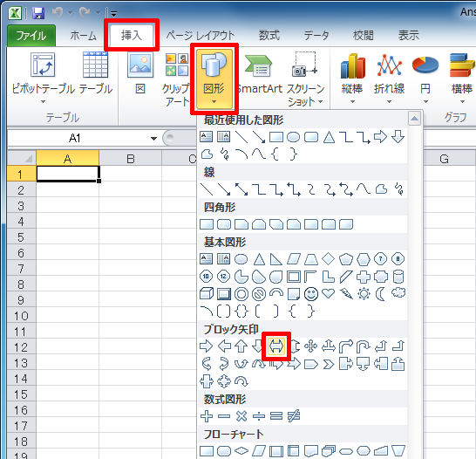Expand the Name Box dropdown arrow
Screen dimensions: 476x459
click(x=153, y=139)
